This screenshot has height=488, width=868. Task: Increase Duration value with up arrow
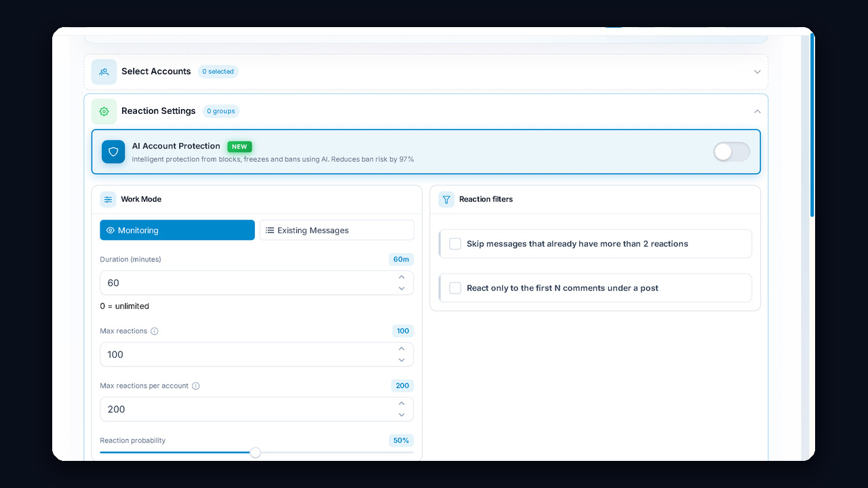[401, 277]
